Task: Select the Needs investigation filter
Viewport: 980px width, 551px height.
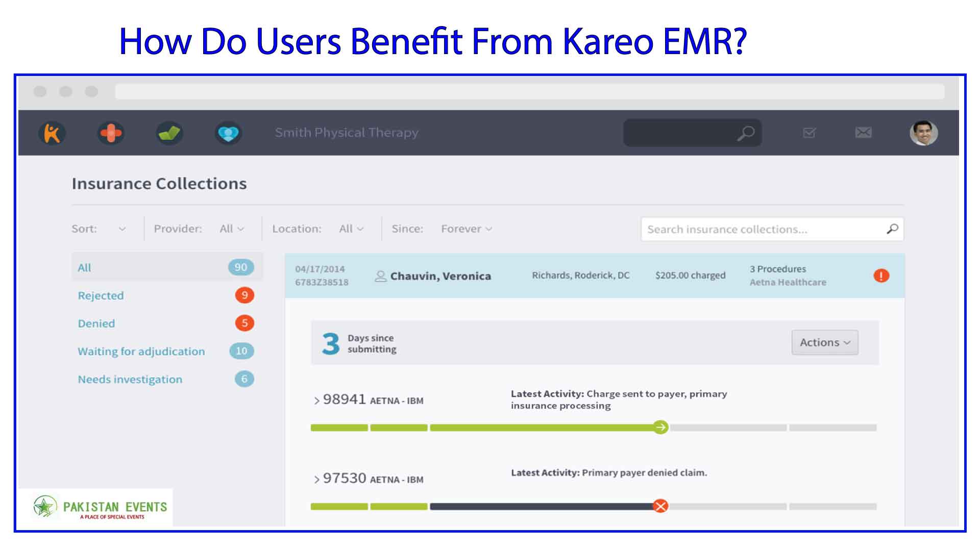Action: coord(130,379)
